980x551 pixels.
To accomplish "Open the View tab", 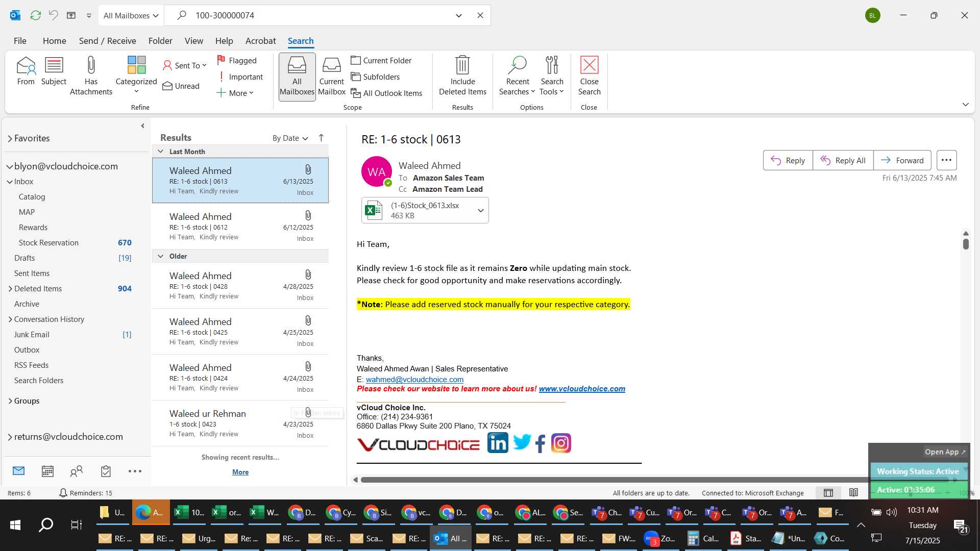I will (193, 41).
